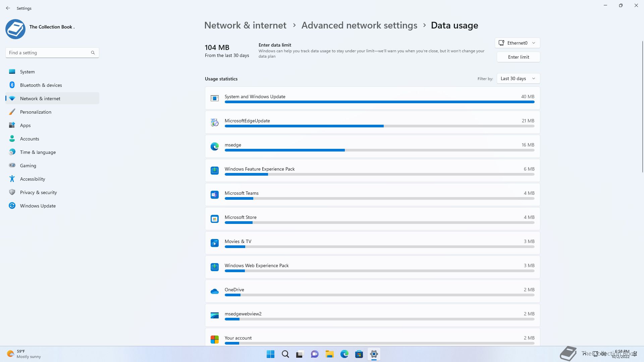Click the Personalization brush icon
644x362 pixels.
pyautogui.click(x=12, y=112)
